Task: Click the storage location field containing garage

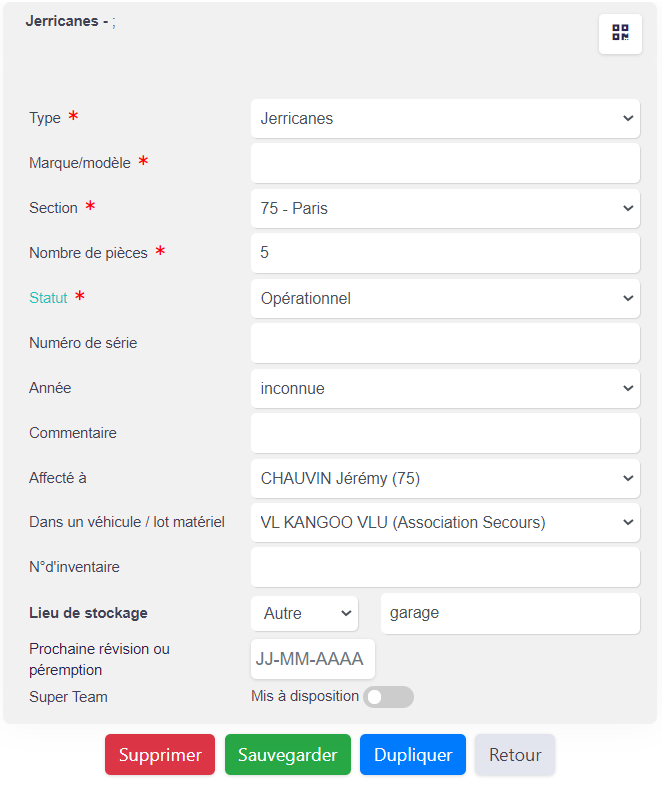Action: 510,613
